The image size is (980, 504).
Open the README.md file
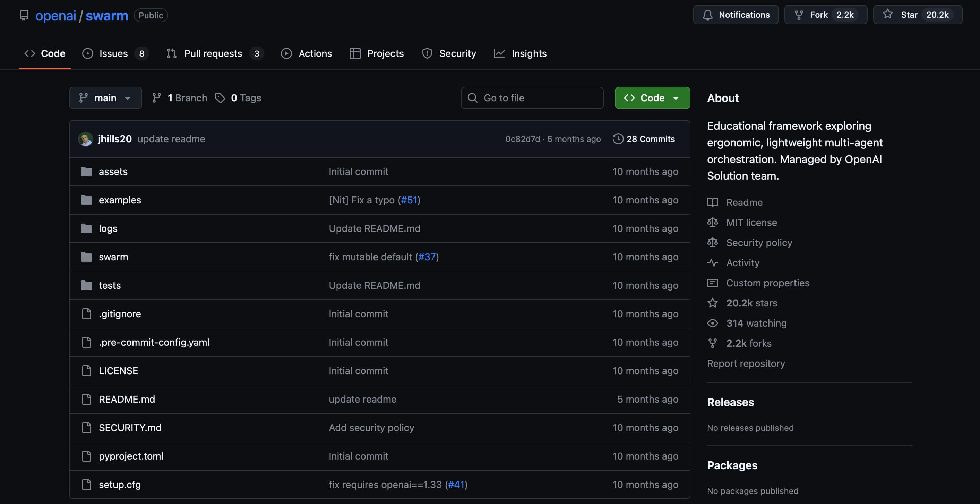pos(127,399)
